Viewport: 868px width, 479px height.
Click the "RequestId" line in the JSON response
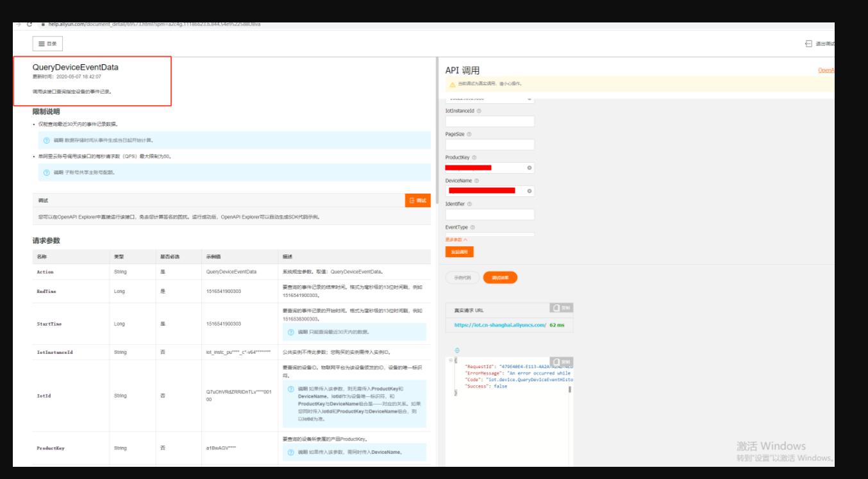click(x=518, y=366)
